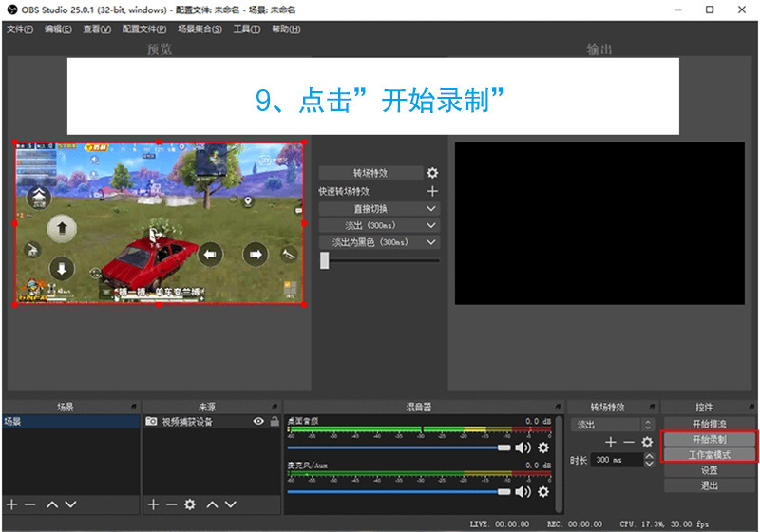
Task: Move scene up with the up arrow
Action: (52, 504)
